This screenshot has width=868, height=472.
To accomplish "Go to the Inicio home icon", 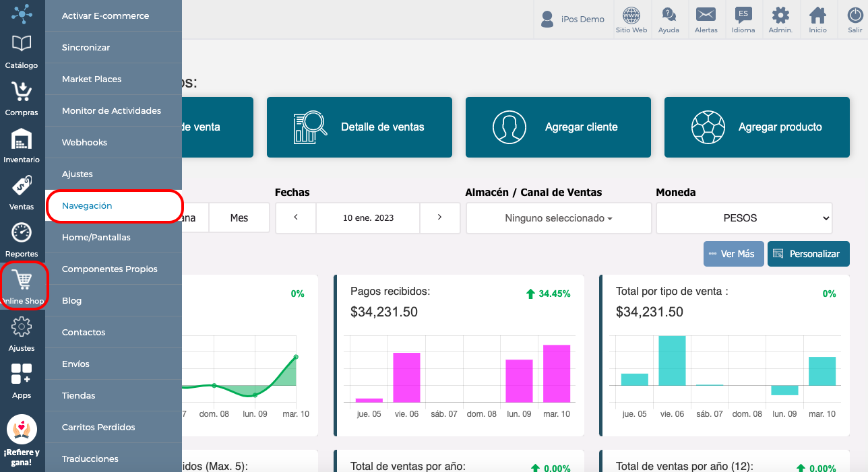I will (817, 15).
